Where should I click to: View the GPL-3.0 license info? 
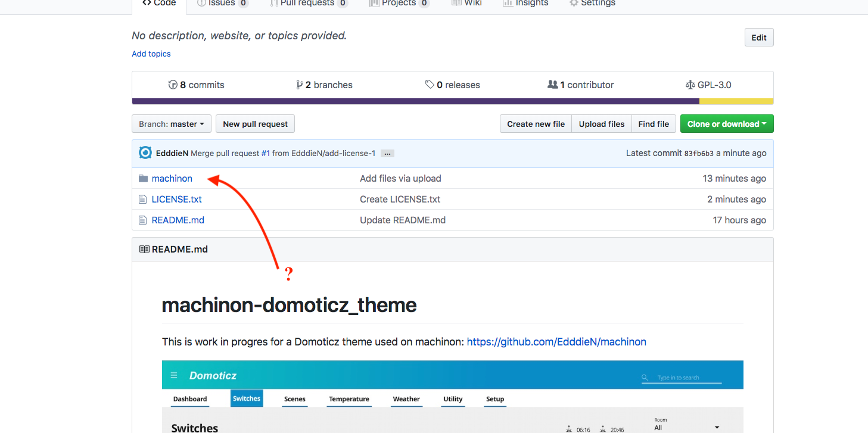(708, 85)
